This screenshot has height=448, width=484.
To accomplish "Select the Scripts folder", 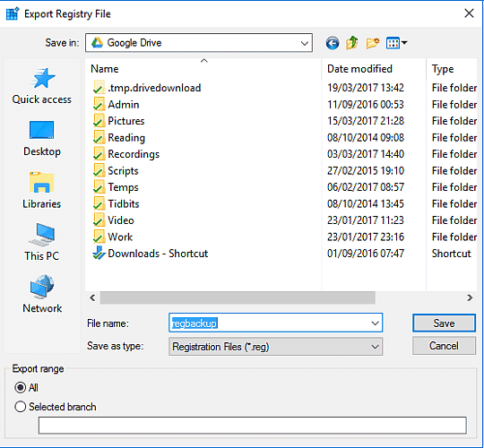I will pyautogui.click(x=123, y=170).
